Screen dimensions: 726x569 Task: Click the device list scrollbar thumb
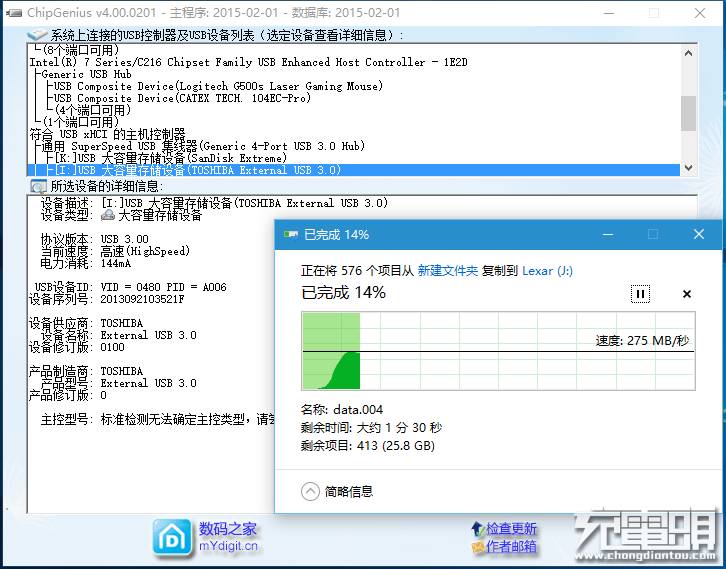pos(688,113)
